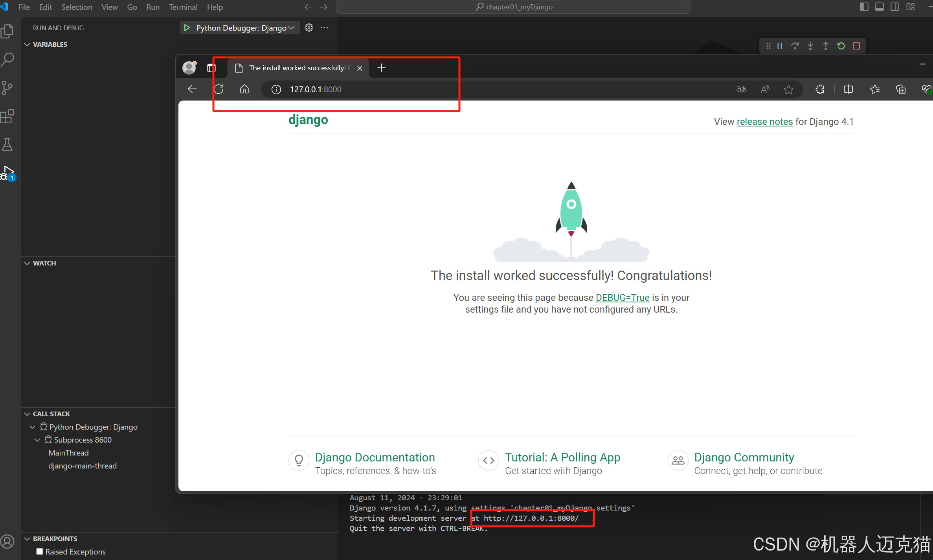Open the View menu
The height and width of the screenshot is (560, 933).
tap(110, 7)
